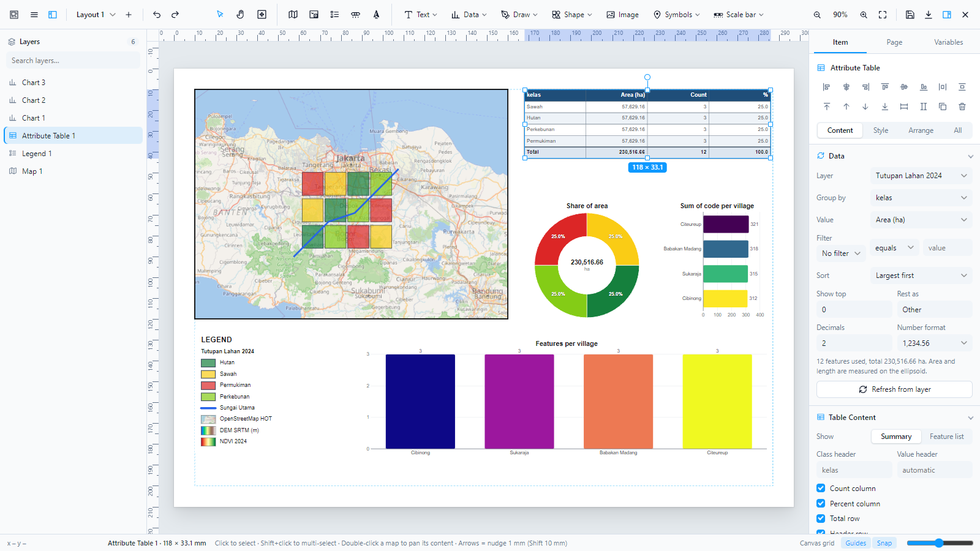Insert a north arrow from the toolbar

376,15
